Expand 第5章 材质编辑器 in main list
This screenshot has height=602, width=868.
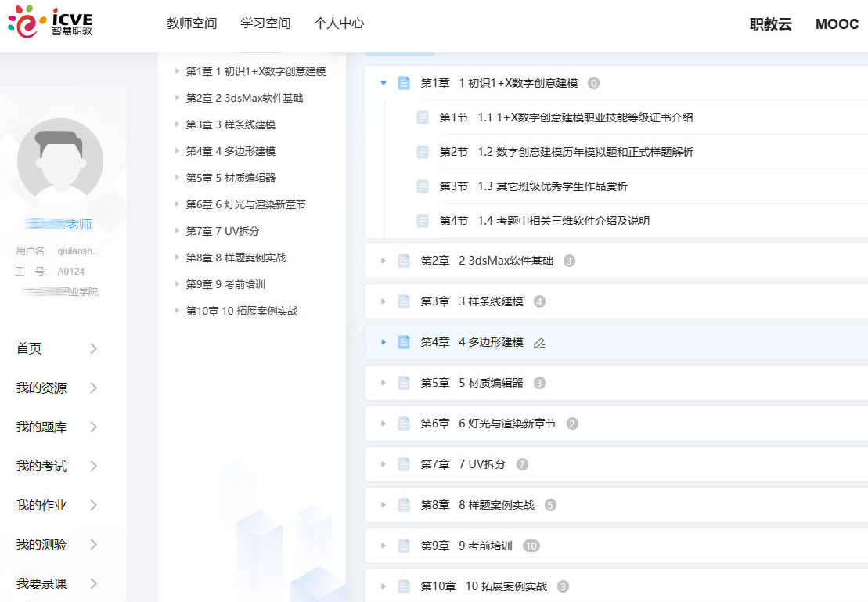(x=383, y=383)
